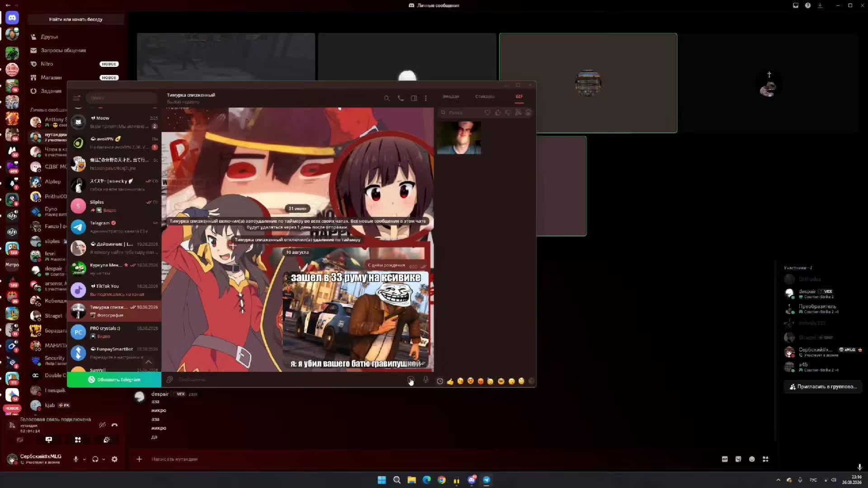Viewport: 868px width, 488px height.
Task: Pick the thumbs-up emoji in Telegram
Action: point(450,381)
